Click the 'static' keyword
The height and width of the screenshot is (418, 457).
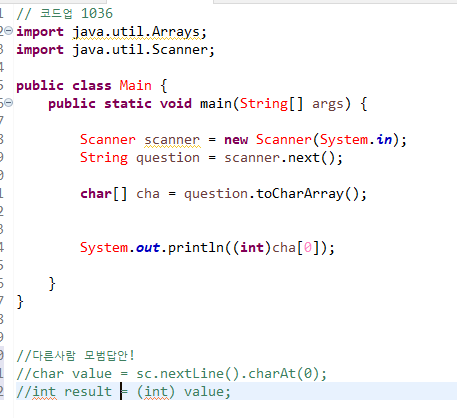point(128,104)
